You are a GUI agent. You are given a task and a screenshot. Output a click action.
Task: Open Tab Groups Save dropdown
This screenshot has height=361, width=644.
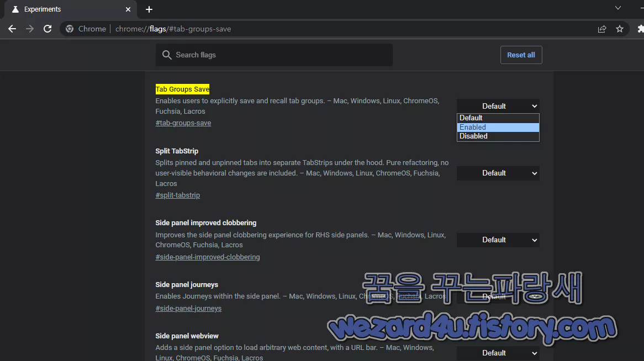pos(498,106)
